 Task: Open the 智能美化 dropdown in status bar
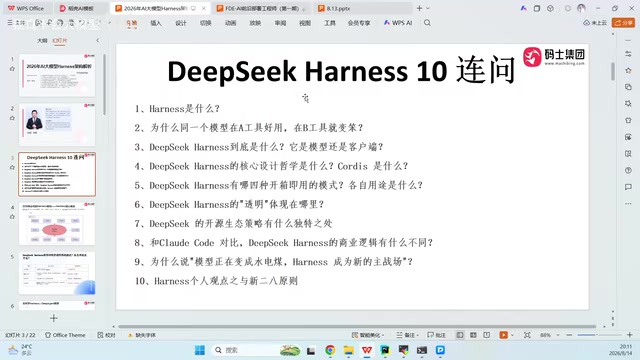click(368, 335)
